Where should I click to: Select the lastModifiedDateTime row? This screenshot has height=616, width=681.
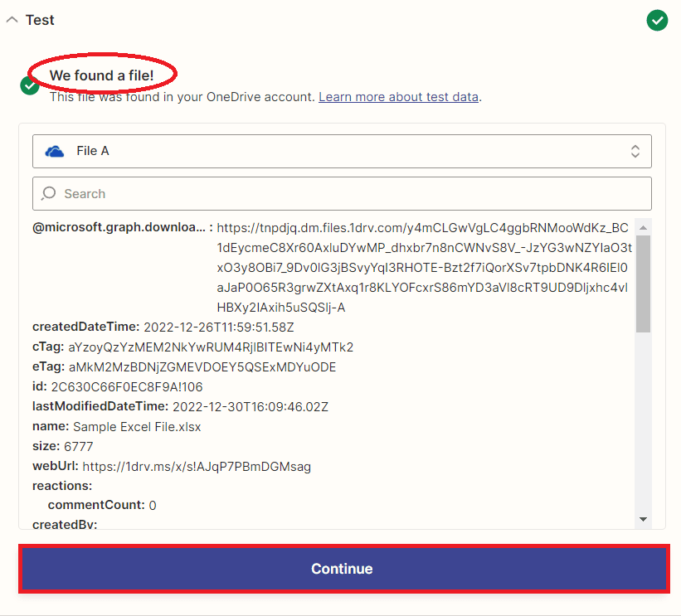click(x=180, y=406)
